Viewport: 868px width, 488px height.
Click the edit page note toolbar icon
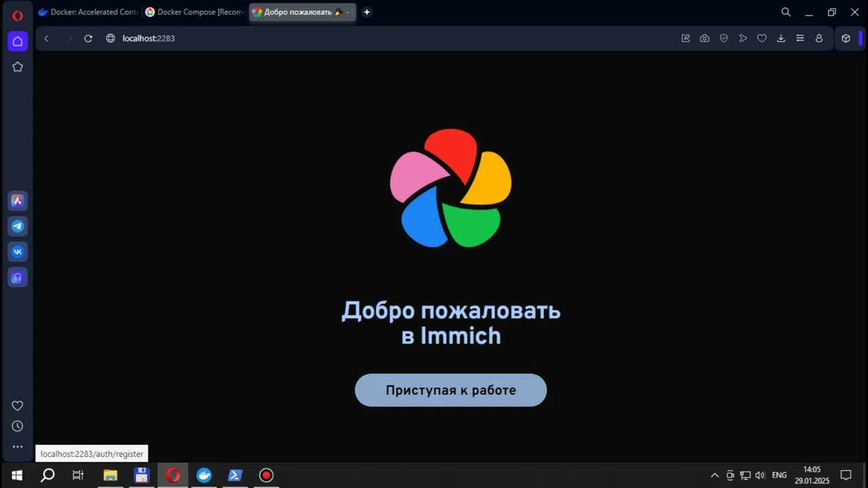click(686, 39)
